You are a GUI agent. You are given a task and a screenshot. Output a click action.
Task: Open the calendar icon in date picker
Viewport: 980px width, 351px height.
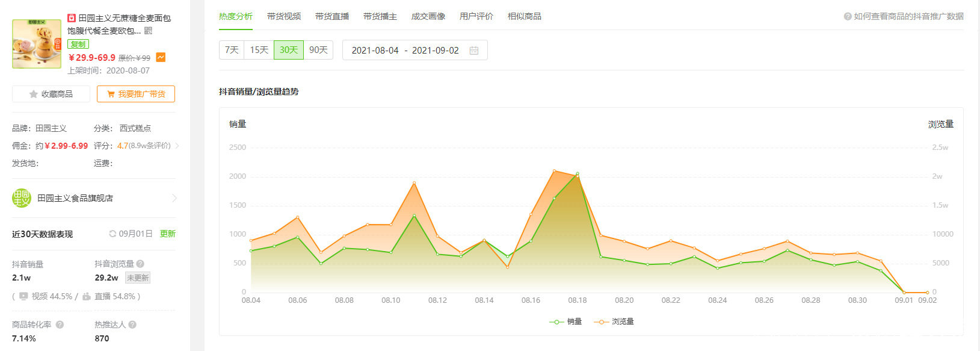474,51
